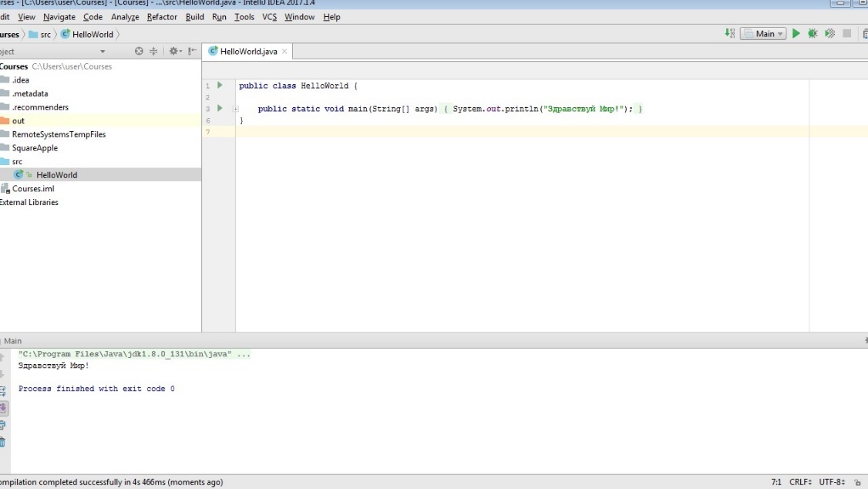This screenshot has width=868, height=489.
Task: Click the scroll from source target icon
Action: (139, 52)
